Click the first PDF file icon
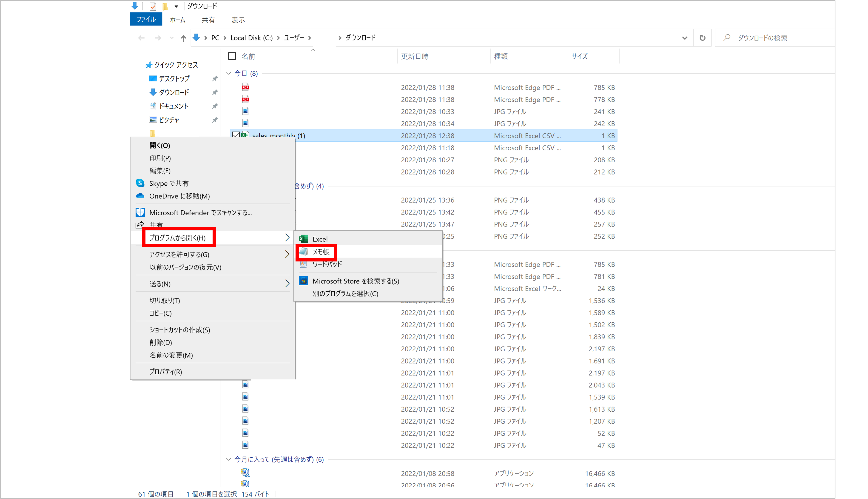Screen dimensions: 868x499 point(245,87)
